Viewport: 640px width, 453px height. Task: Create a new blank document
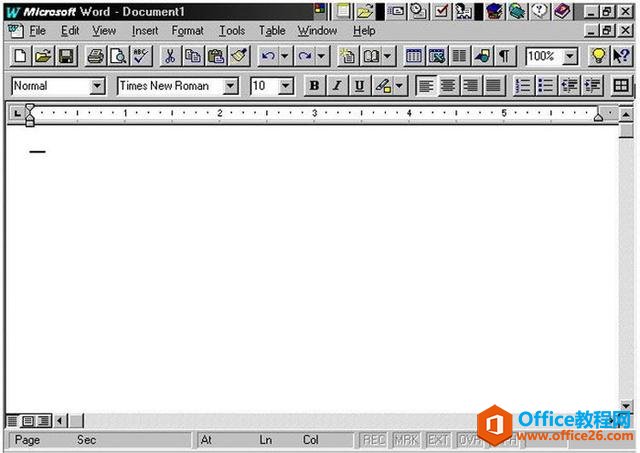pos(20,56)
